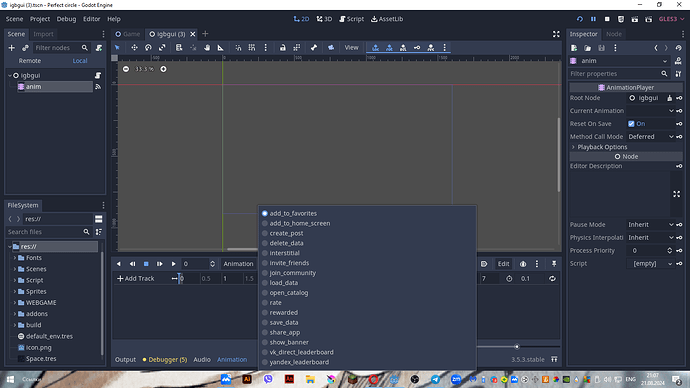
Task: Click the Filter nodes search field
Action: click(x=61, y=48)
